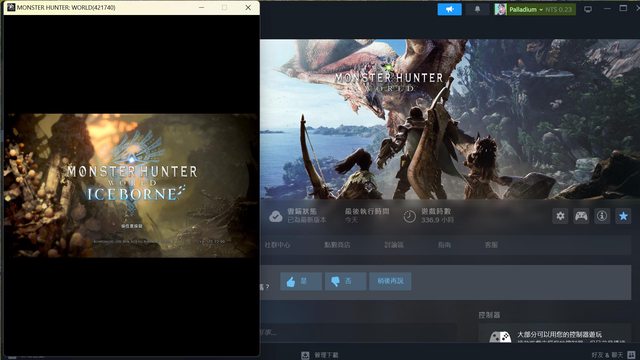
Task: Toggle the favorite star icon
Action: [x=623, y=216]
